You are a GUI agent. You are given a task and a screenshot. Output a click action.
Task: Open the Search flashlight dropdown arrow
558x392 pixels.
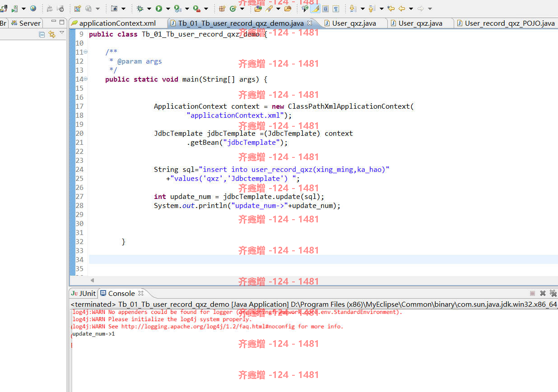(278, 9)
